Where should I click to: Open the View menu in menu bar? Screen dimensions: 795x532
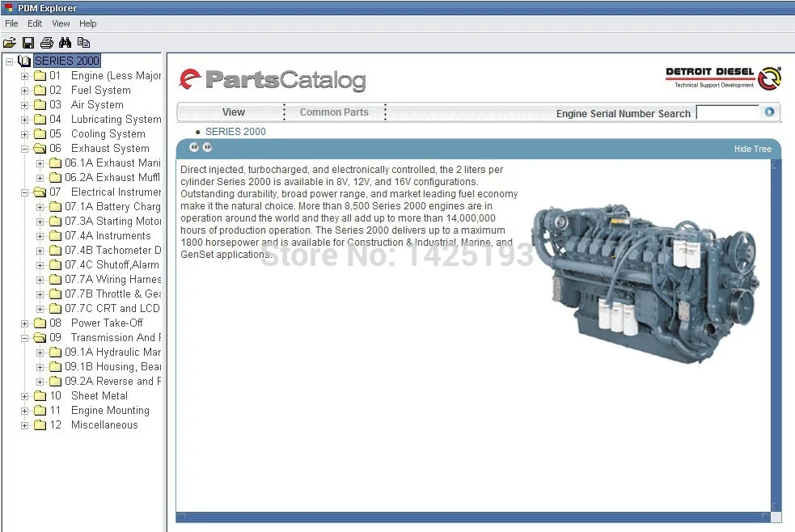pos(61,23)
